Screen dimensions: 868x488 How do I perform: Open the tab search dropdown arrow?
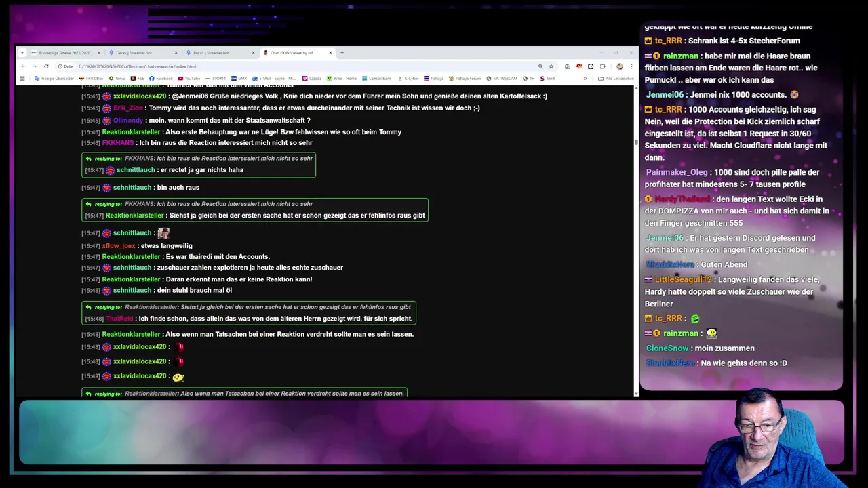(x=22, y=52)
